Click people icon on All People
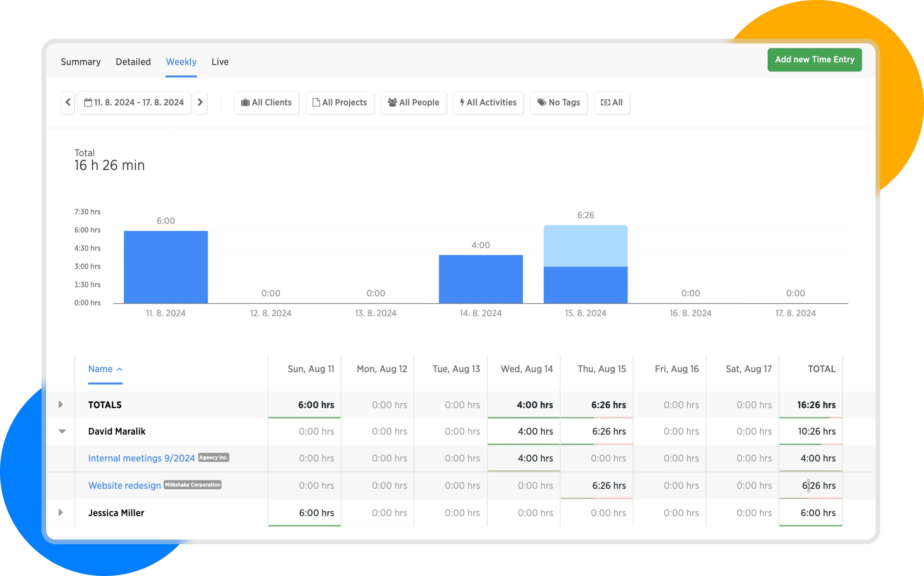This screenshot has width=924, height=576. point(392,102)
